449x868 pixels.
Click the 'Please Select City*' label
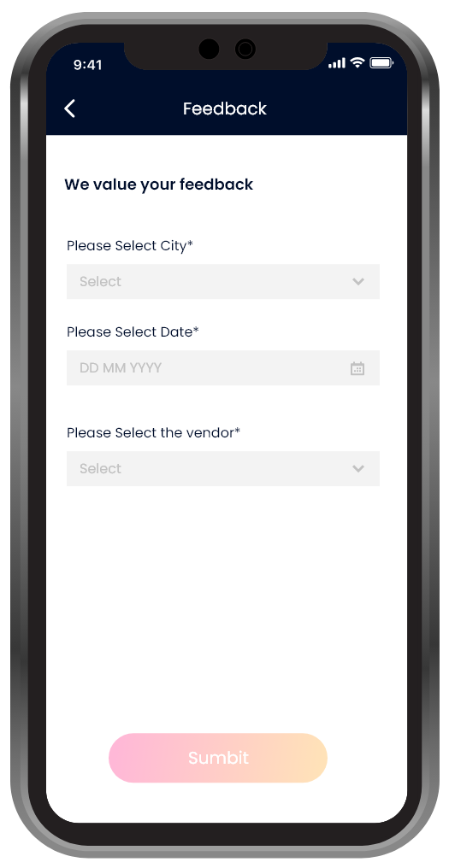[x=130, y=246]
